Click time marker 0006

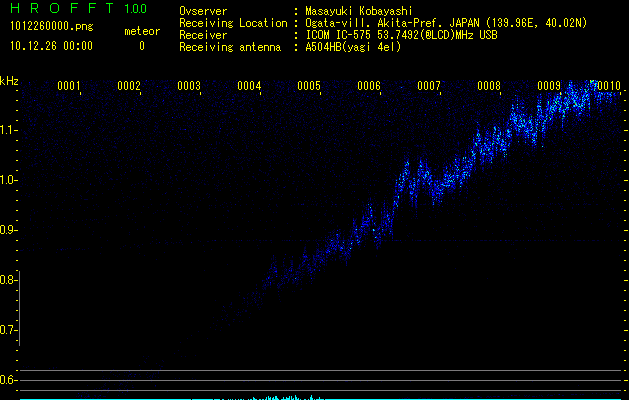[369, 85]
